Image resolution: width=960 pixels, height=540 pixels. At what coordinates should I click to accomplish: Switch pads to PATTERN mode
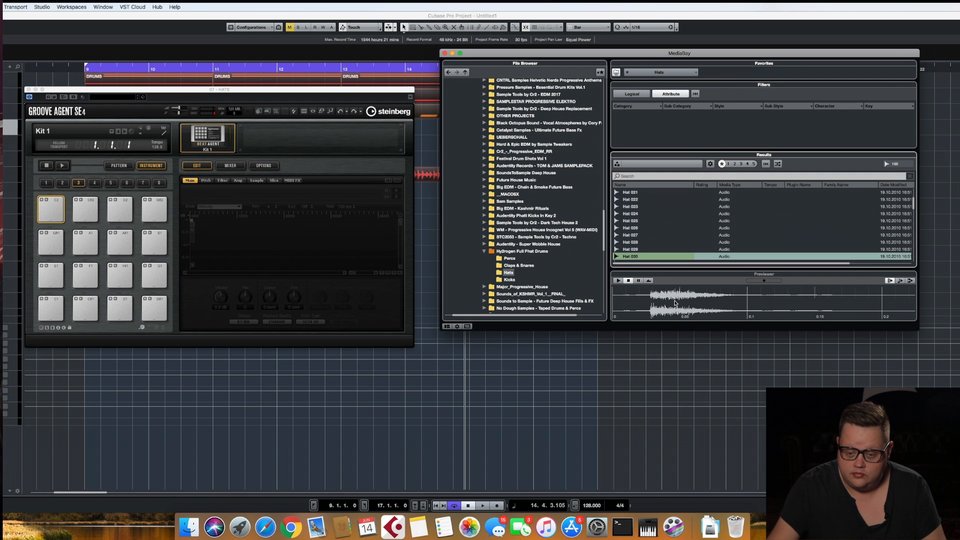pyautogui.click(x=119, y=165)
